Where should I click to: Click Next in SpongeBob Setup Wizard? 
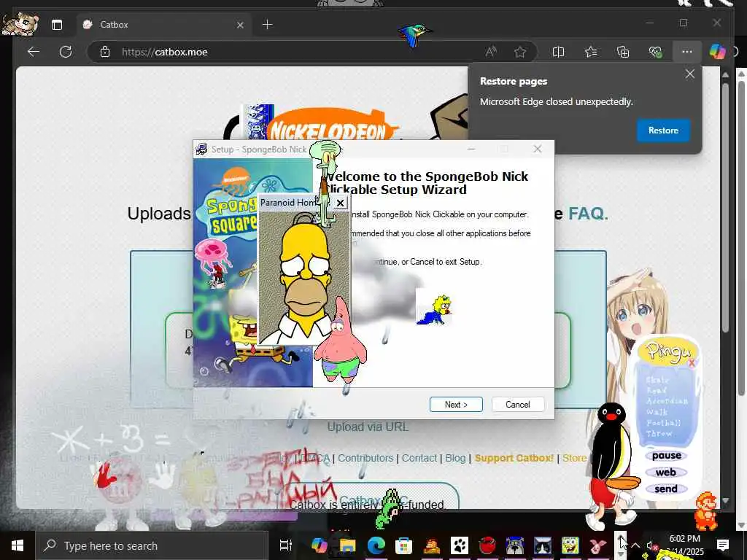click(456, 404)
